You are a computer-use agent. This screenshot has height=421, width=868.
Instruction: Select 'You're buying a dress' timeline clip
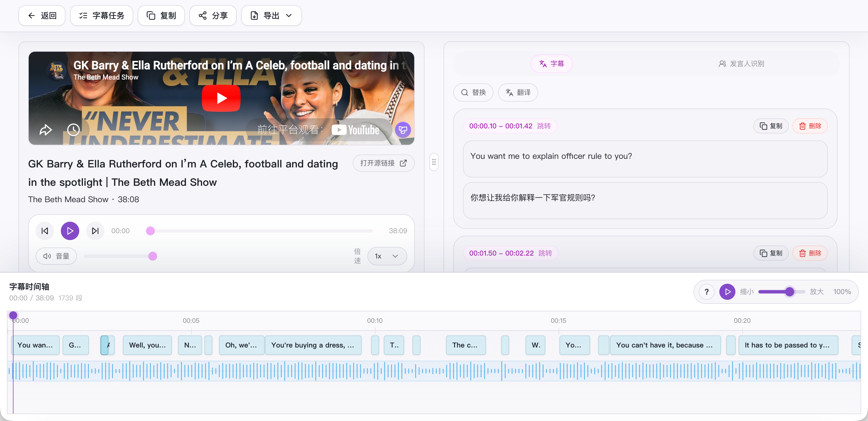(313, 345)
